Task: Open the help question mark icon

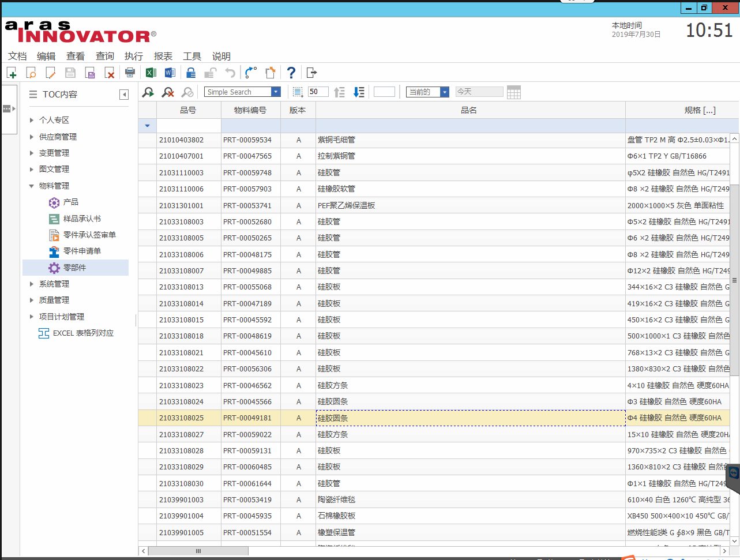Action: 291,73
